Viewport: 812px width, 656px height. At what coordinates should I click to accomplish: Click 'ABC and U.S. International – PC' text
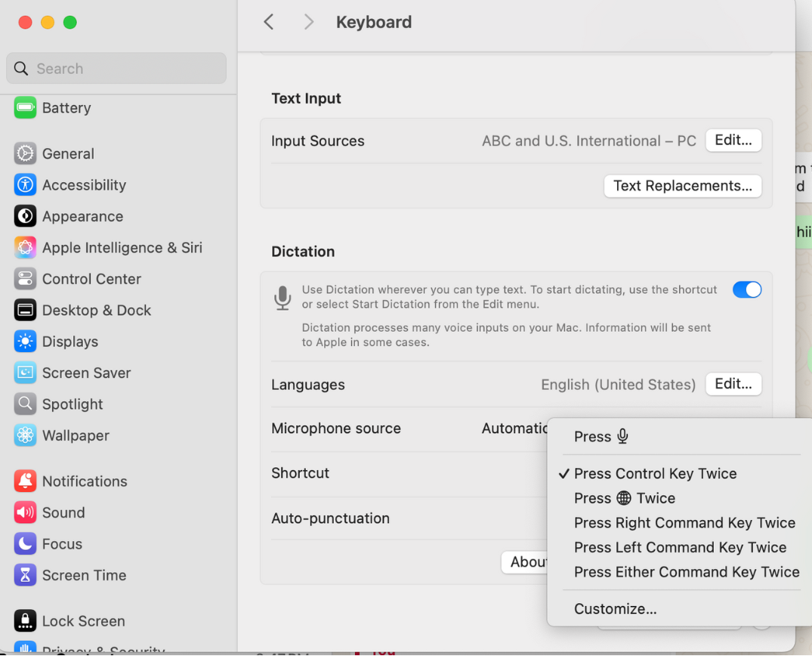click(588, 141)
